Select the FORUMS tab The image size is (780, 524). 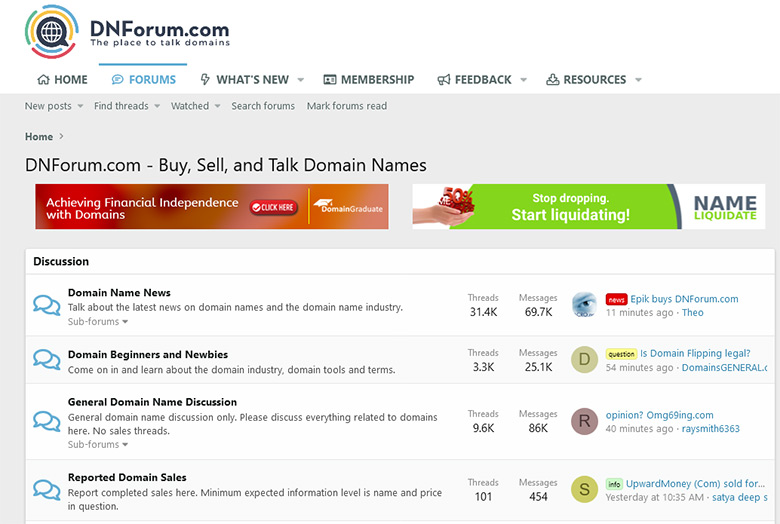143,80
